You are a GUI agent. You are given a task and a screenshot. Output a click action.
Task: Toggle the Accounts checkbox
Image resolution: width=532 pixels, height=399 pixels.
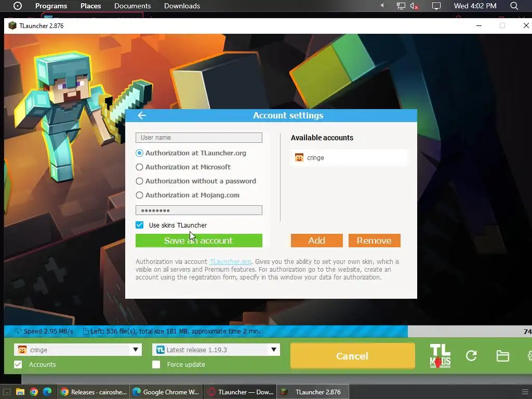[x=18, y=364]
